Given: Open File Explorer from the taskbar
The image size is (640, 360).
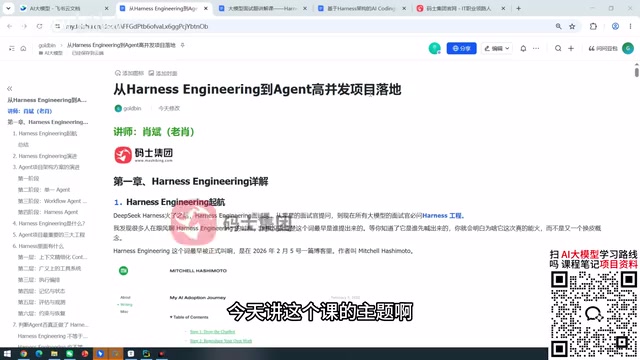Looking at the screenshot, I should tap(54, 353).
